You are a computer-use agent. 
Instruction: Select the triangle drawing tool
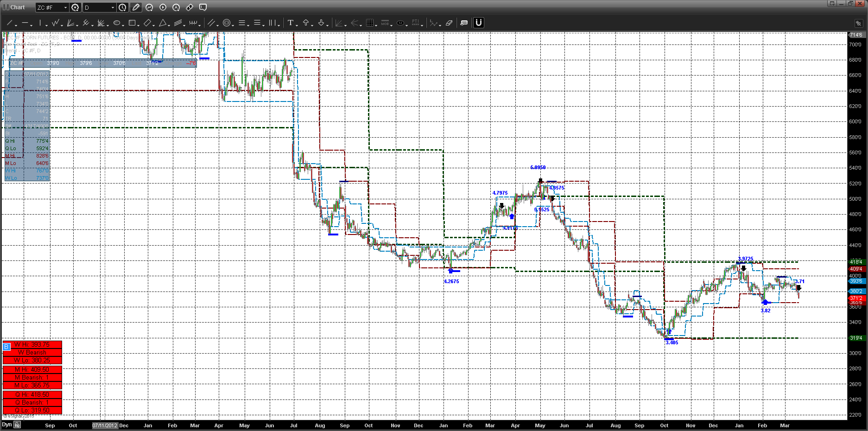(x=163, y=23)
